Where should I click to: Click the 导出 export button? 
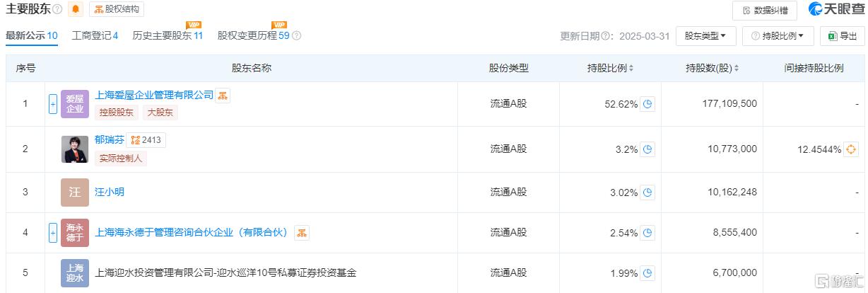(842, 36)
